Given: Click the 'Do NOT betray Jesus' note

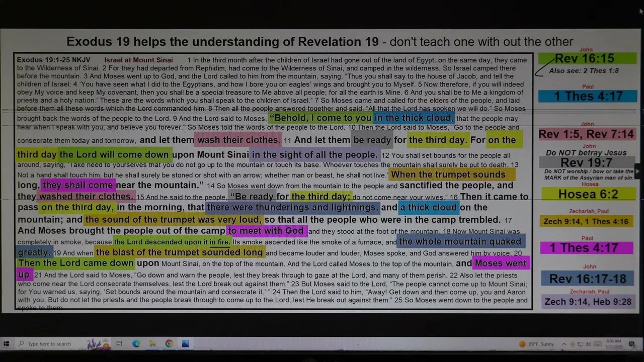Looking at the screenshot, I should (x=586, y=152).
